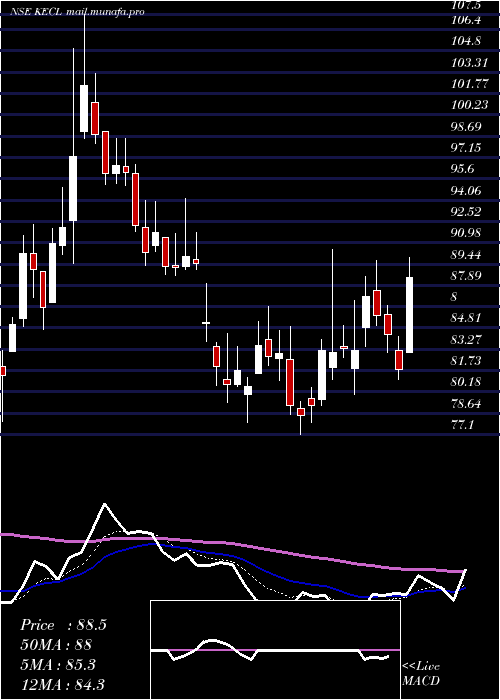Select the 107.5 price axis label
This screenshot has height=700, width=500.
[x=466, y=5]
